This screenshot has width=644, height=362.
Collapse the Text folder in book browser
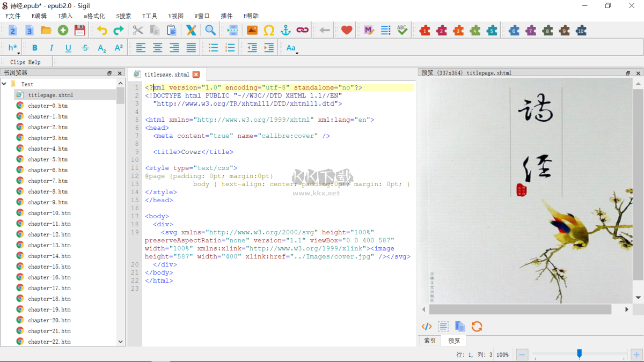tap(4, 84)
